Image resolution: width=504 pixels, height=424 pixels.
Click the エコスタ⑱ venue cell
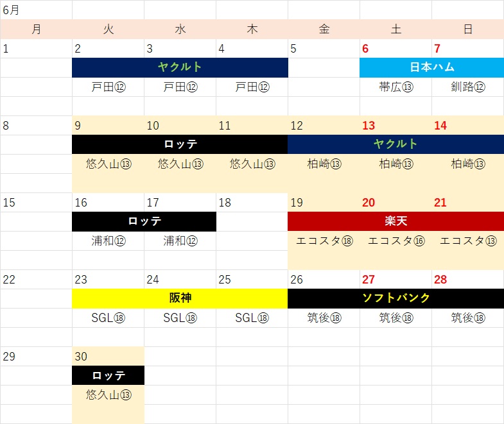point(324,241)
